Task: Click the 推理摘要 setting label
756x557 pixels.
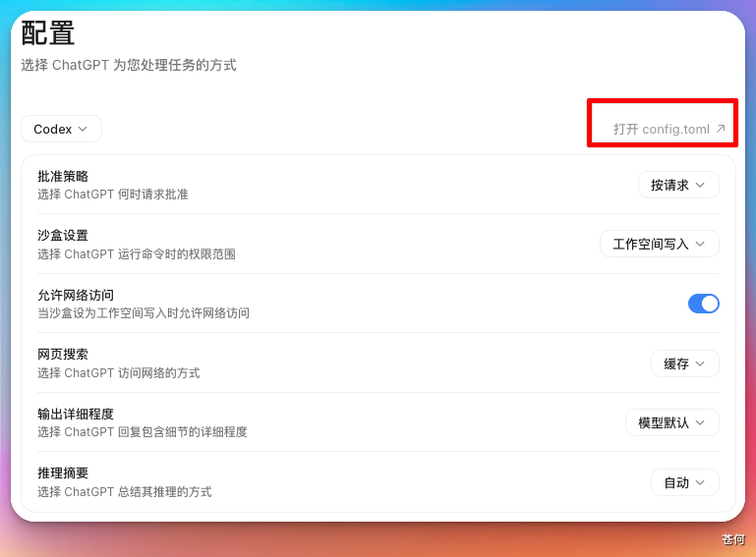Action: coord(63,473)
